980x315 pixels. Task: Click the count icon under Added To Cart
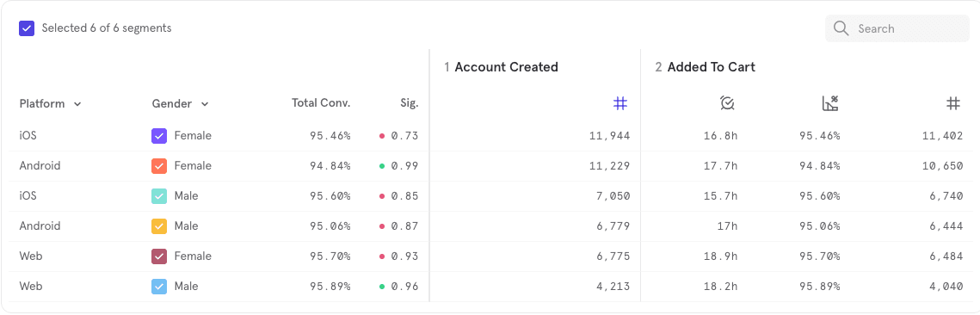tap(953, 104)
